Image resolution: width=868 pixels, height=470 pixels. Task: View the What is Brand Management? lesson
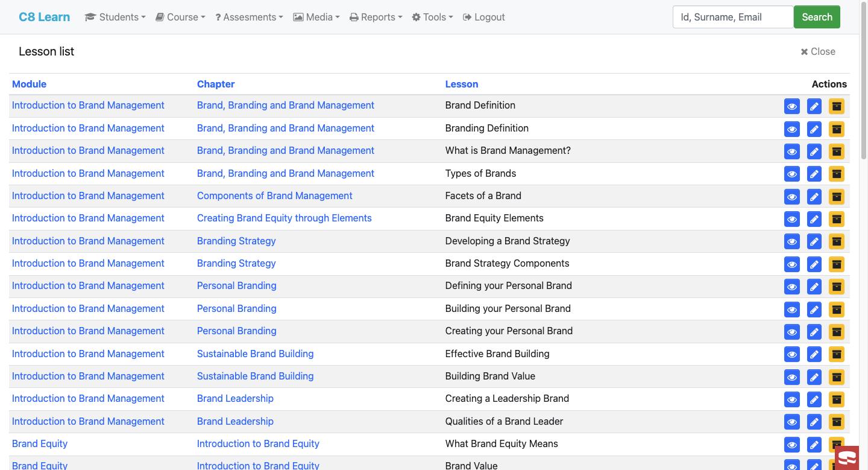[791, 151]
